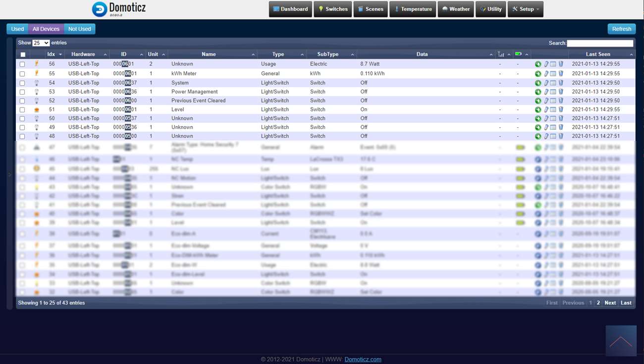
Task: Open the Switches menu item
Action: [332, 9]
